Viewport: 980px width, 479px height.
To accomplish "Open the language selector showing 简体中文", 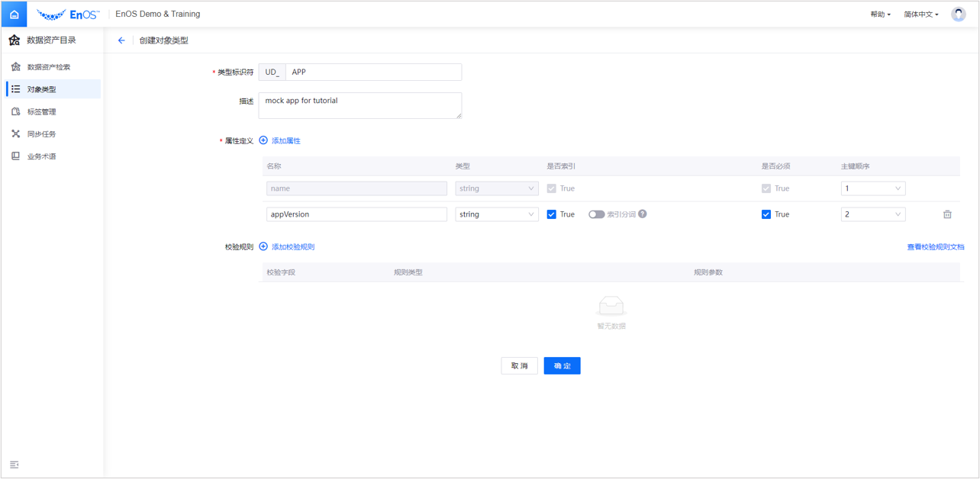I will pyautogui.click(x=921, y=13).
